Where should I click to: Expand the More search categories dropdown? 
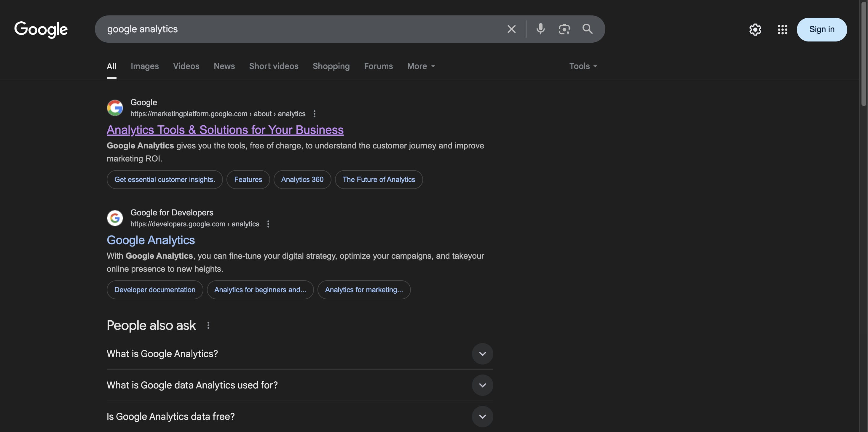tap(421, 66)
